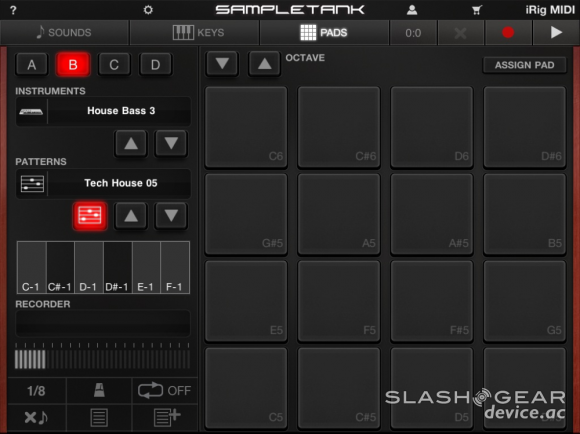
Task: Select previous pattern with up arrow
Action: coord(131,216)
